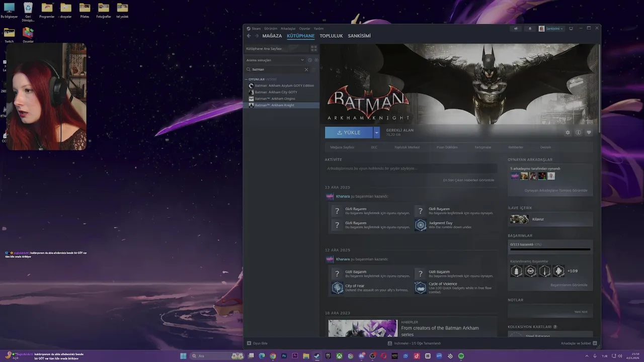Open Steam announcements megaphone icon
This screenshot has height=362, width=644.
click(x=516, y=29)
